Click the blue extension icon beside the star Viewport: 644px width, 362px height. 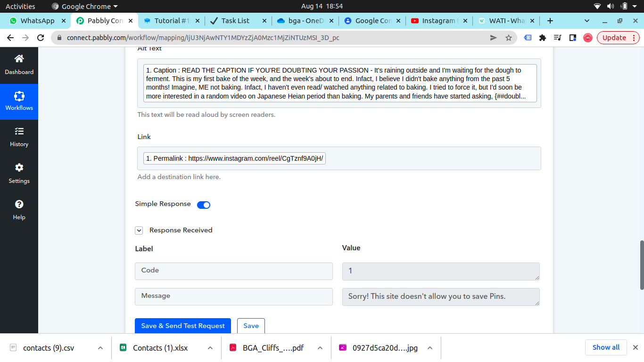528,38
